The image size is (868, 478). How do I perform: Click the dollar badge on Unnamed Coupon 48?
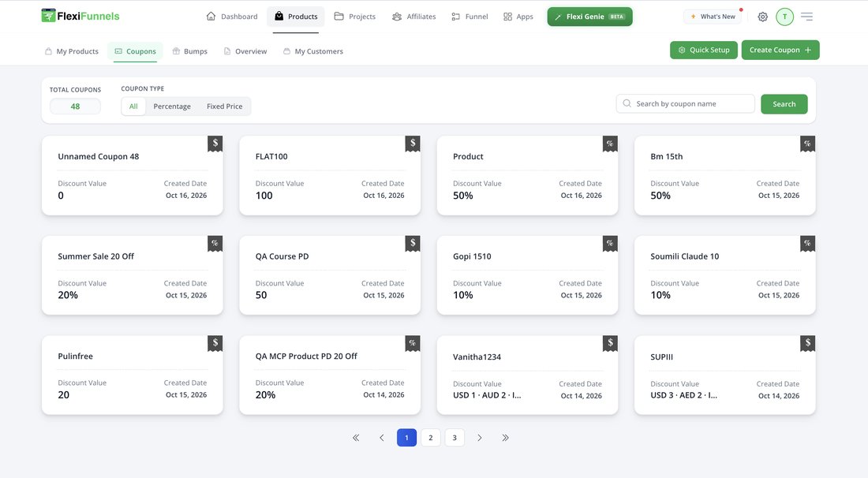pos(215,144)
